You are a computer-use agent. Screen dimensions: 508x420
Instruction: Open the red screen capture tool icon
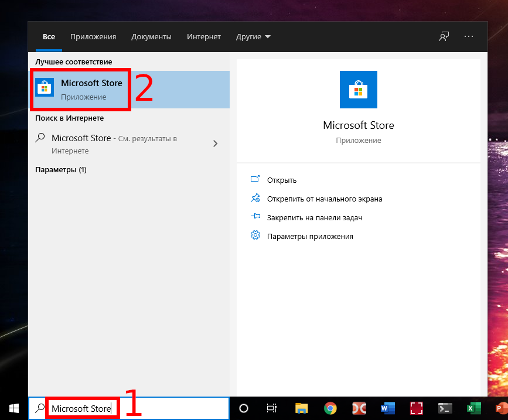point(417,408)
